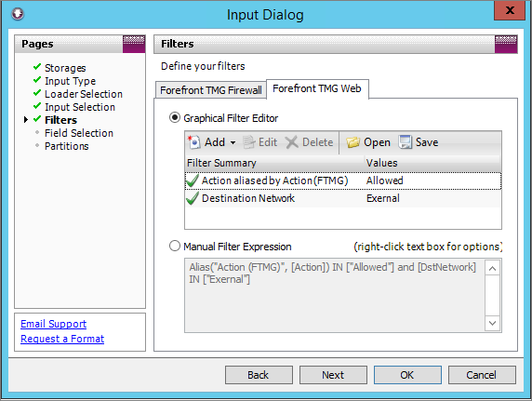Click the Next button

click(333, 375)
